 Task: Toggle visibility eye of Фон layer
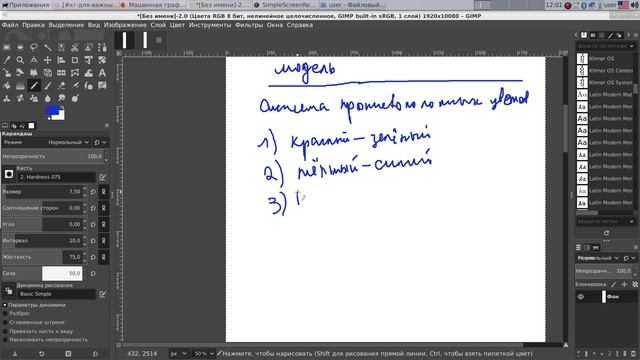coord(581,297)
